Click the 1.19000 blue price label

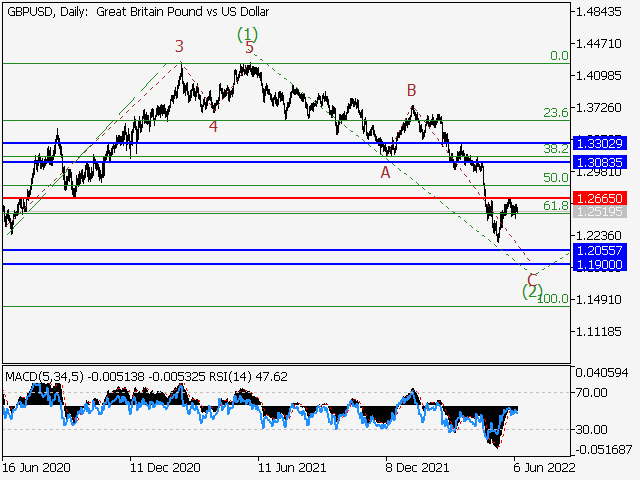[600, 264]
